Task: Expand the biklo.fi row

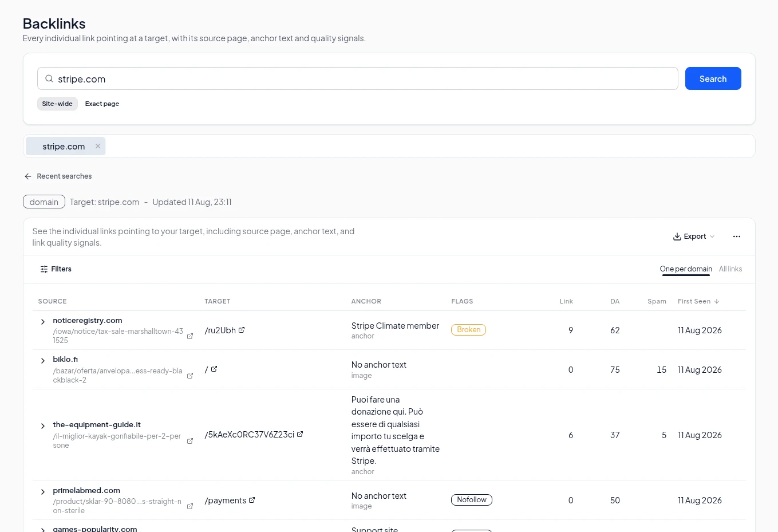Action: click(43, 361)
